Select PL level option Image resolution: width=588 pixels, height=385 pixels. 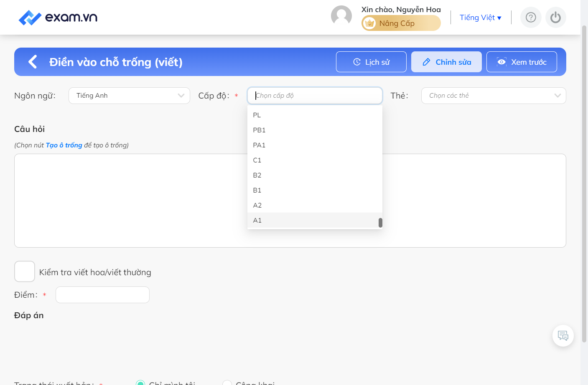315,115
